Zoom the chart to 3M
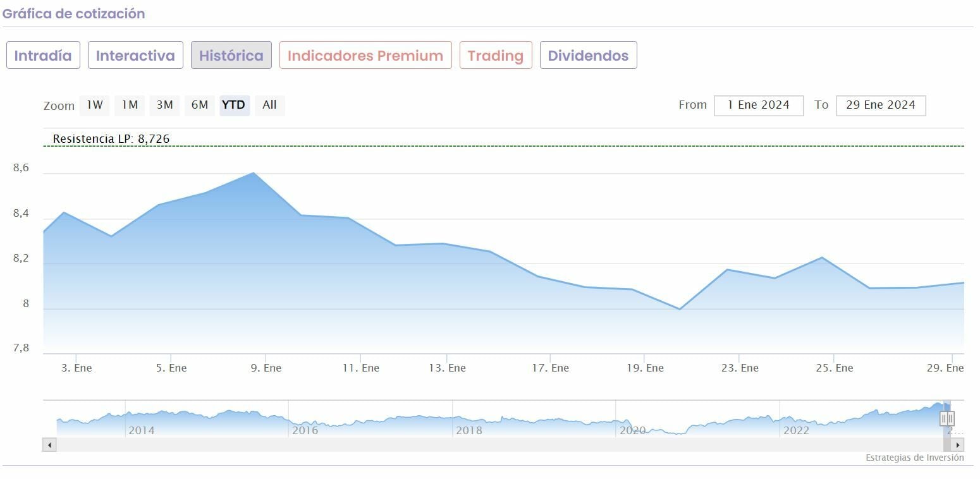The image size is (980, 479). point(164,105)
